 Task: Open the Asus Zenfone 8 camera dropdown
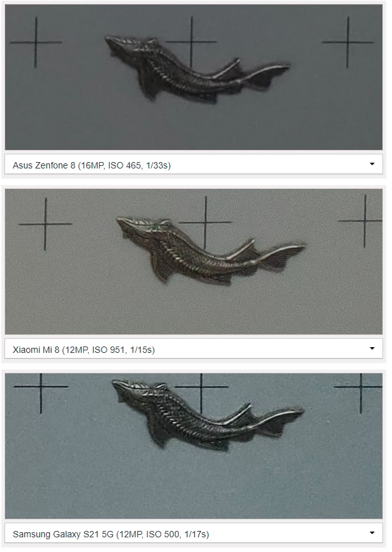coord(193,164)
